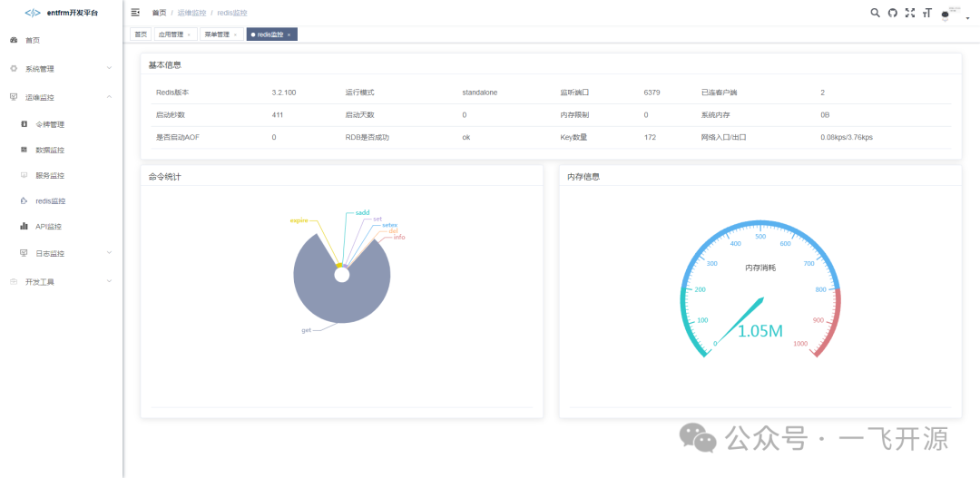Expand the 系统管理 menu chevron

point(110,68)
